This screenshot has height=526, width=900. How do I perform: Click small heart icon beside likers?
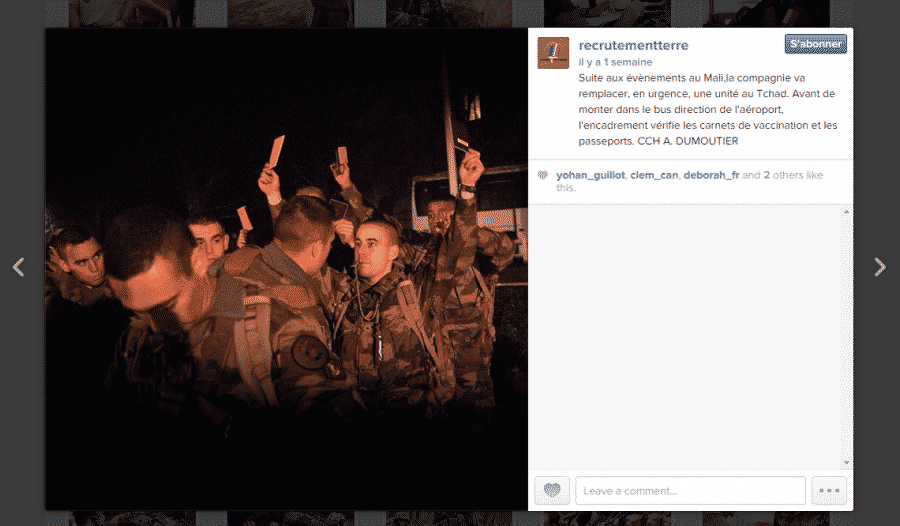[542, 175]
